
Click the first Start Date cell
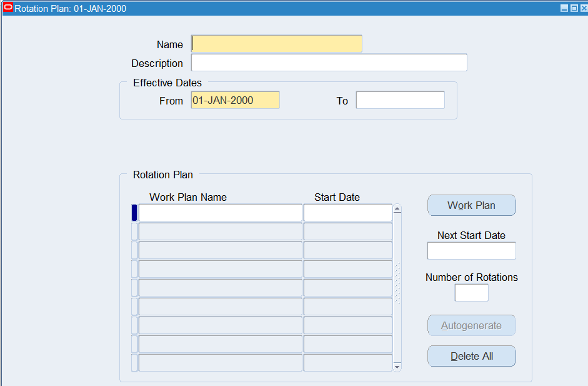pos(347,213)
